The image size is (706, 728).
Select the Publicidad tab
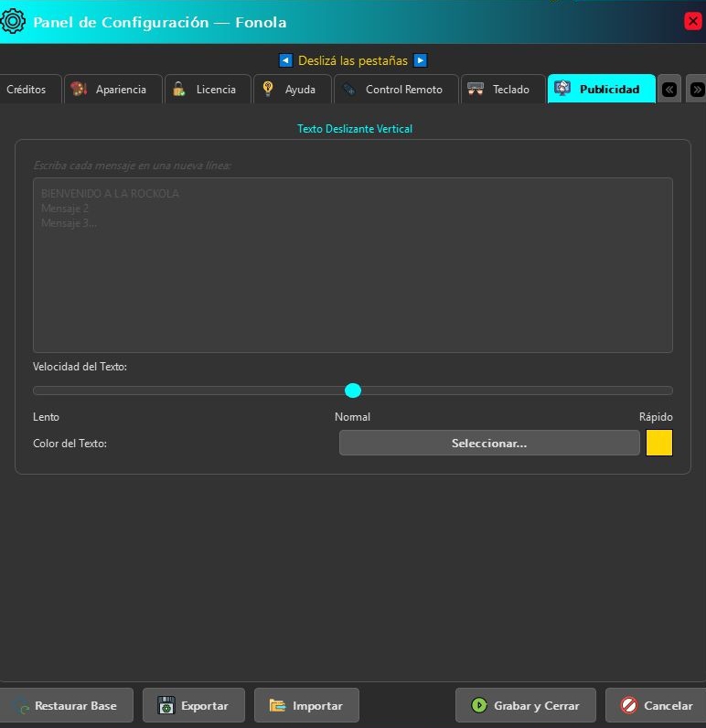[602, 89]
